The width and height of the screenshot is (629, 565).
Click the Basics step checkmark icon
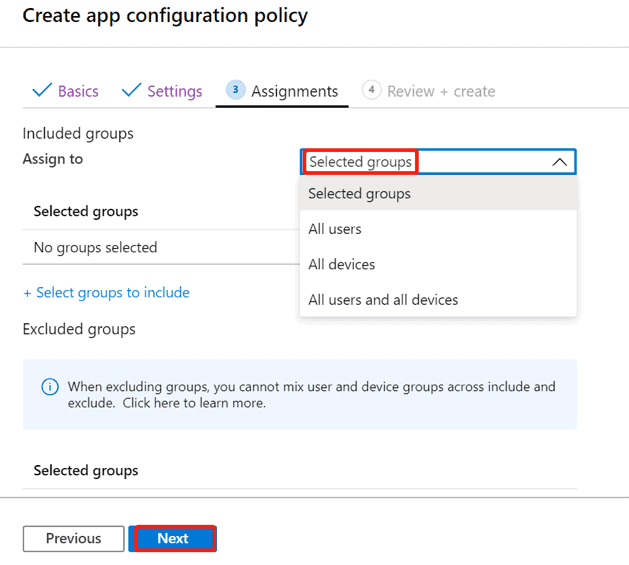click(x=42, y=90)
